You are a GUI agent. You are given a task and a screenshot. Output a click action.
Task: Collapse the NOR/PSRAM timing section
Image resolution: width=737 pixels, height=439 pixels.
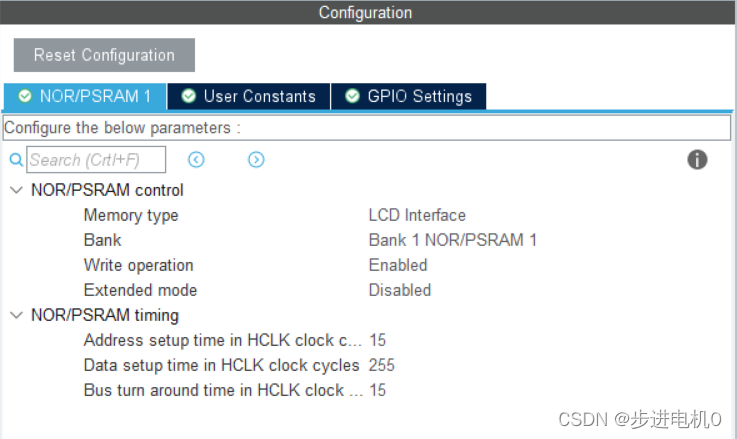point(16,315)
